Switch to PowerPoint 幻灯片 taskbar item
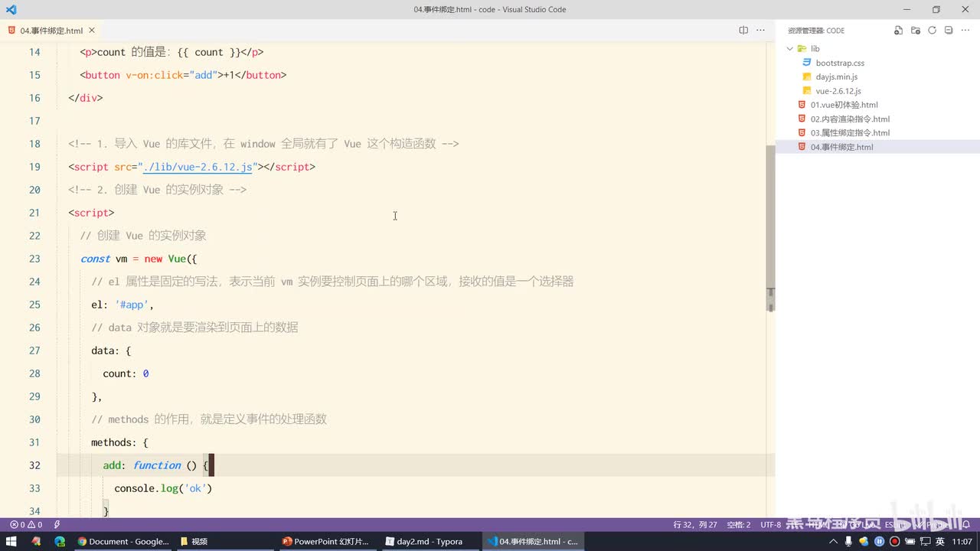The image size is (980, 551). pos(326,541)
